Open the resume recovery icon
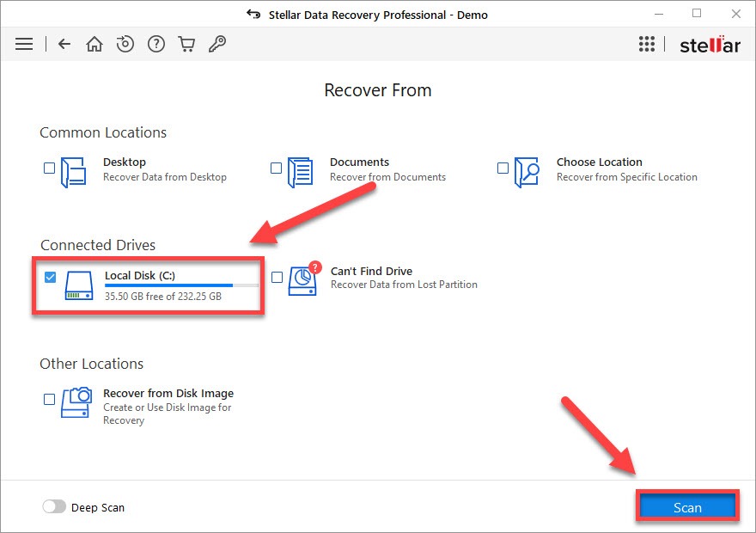Image resolution: width=756 pixels, height=533 pixels. click(x=125, y=44)
